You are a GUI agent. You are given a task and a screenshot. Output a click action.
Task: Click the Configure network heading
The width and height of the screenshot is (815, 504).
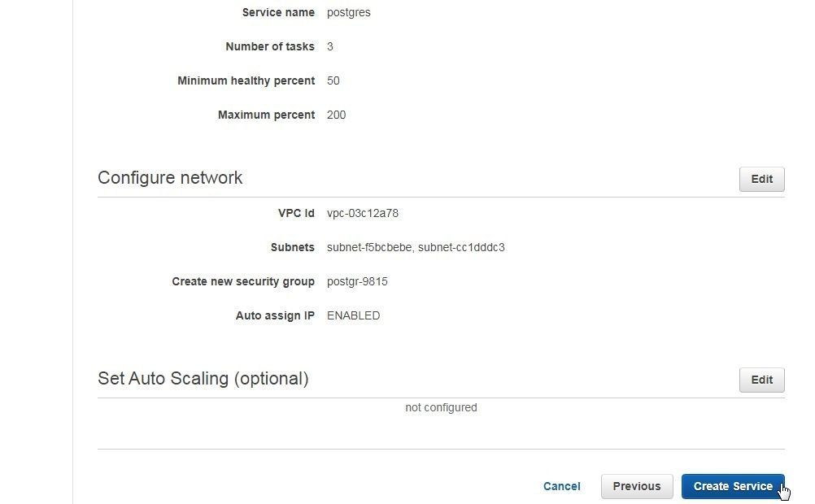(x=170, y=178)
